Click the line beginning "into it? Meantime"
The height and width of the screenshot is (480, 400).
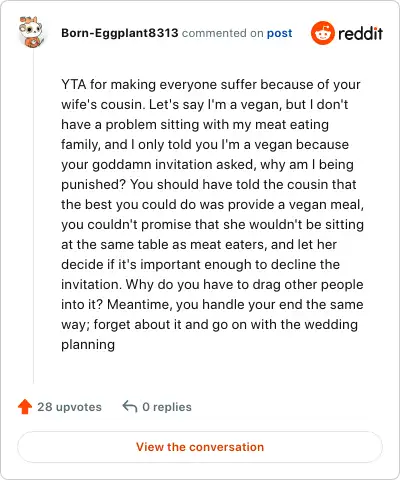pyautogui.click(x=212, y=305)
